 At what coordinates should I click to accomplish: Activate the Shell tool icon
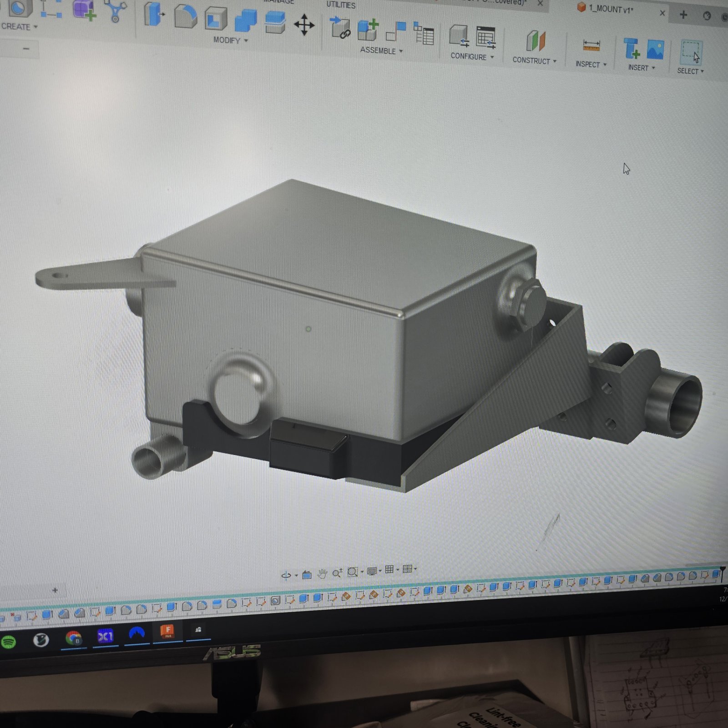[216, 19]
